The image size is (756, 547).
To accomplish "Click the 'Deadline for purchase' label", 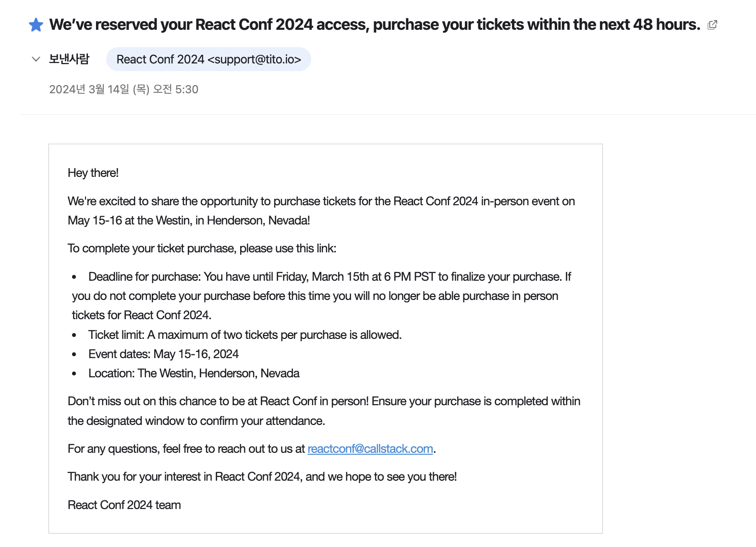I will [144, 277].
